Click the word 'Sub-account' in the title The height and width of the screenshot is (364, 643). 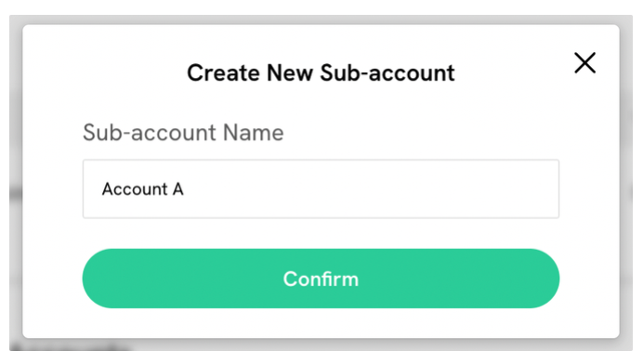387,73
